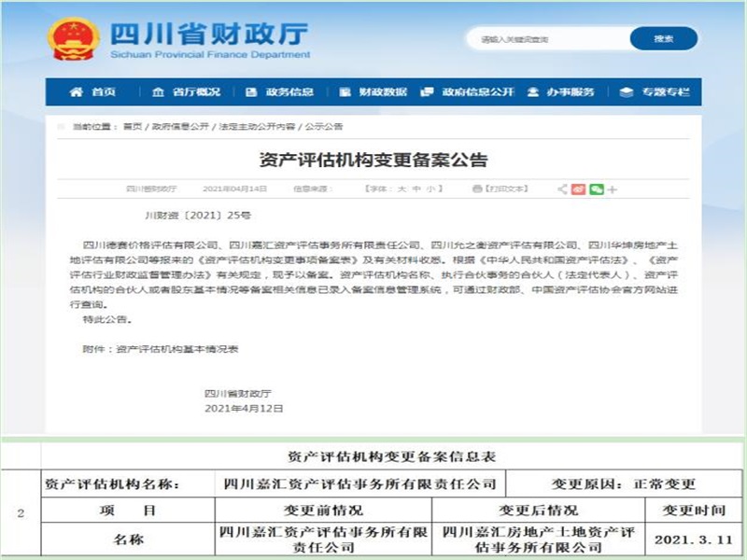This screenshot has height=560, width=747.
Task: Share article via WeChat icon
Action: [x=597, y=189]
